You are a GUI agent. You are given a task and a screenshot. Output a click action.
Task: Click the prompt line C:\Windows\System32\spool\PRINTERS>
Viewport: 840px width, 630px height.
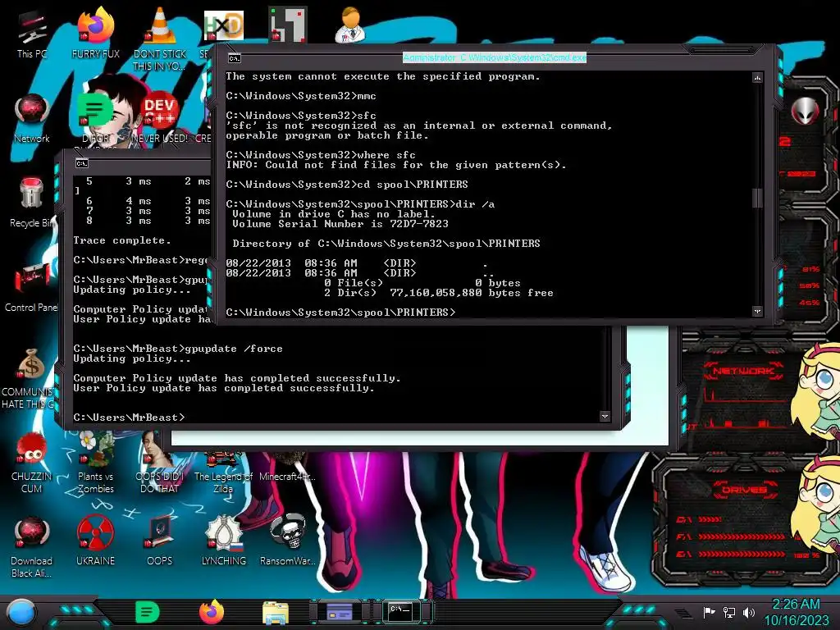[x=340, y=313]
